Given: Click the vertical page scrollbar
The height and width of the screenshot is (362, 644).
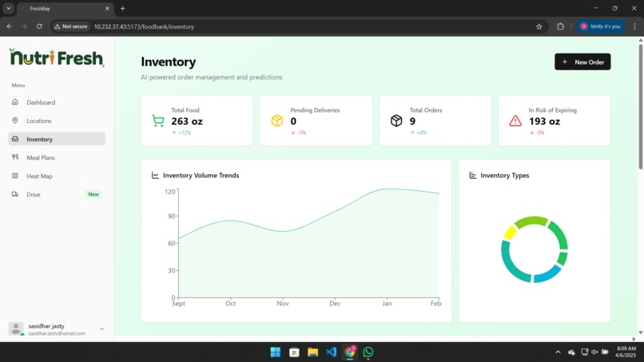Looking at the screenshot, I should point(640,107).
